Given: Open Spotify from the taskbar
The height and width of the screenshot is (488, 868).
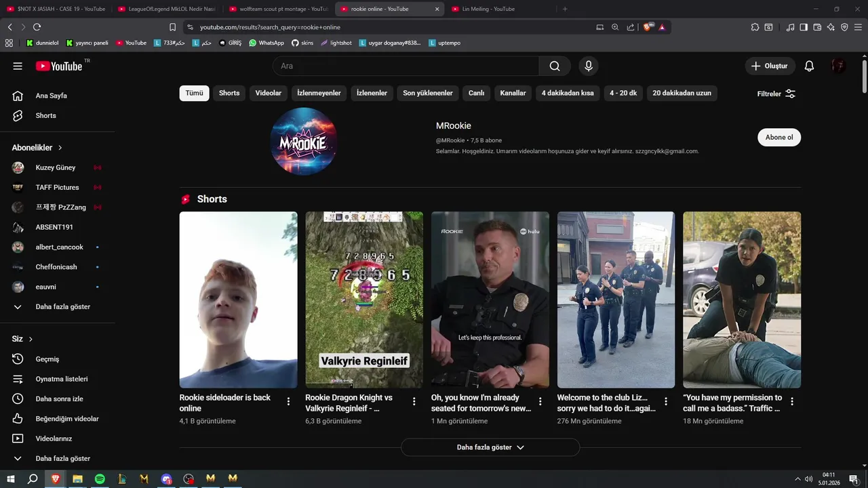Looking at the screenshot, I should [x=100, y=479].
